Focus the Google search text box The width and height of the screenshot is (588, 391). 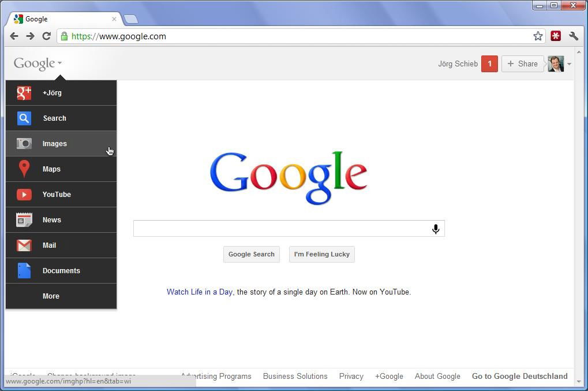[289, 229]
